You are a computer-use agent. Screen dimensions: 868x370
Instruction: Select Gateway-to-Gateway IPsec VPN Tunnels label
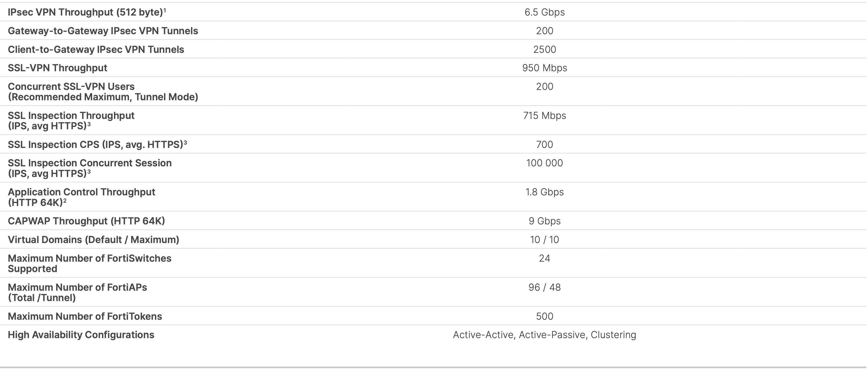103,31
